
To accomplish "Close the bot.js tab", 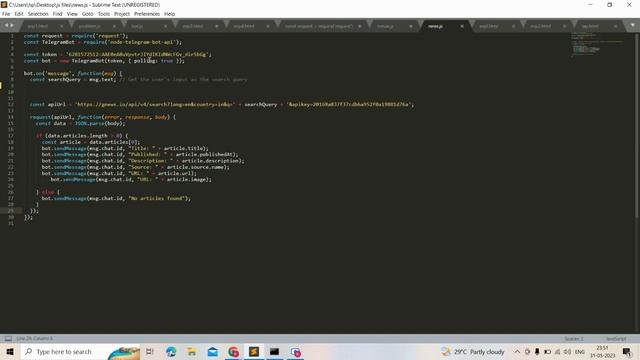I will click(x=165, y=26).
